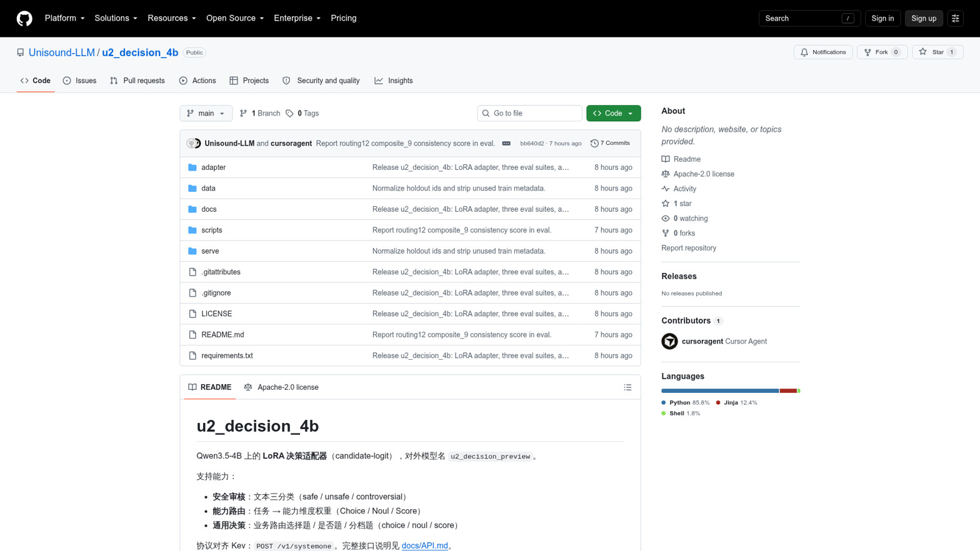
Task: Open the appearance settings icon in the header
Action: pyautogui.click(x=955, y=18)
